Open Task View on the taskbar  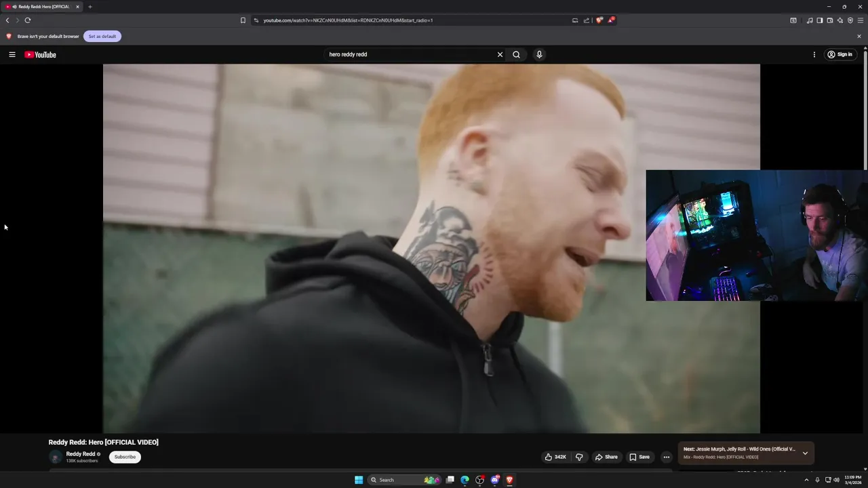click(x=450, y=480)
